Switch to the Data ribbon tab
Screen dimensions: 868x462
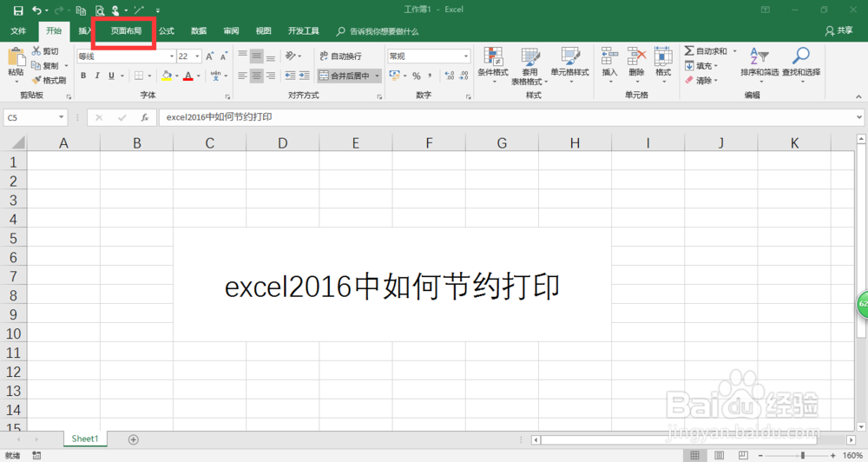(199, 31)
